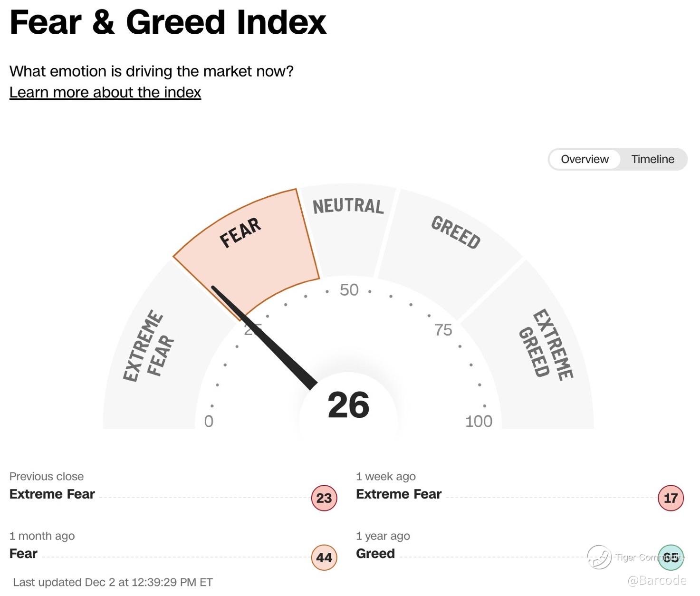This screenshot has height=596, width=700.
Task: Click the NEUTRAL gauge segment
Action: coord(348,228)
